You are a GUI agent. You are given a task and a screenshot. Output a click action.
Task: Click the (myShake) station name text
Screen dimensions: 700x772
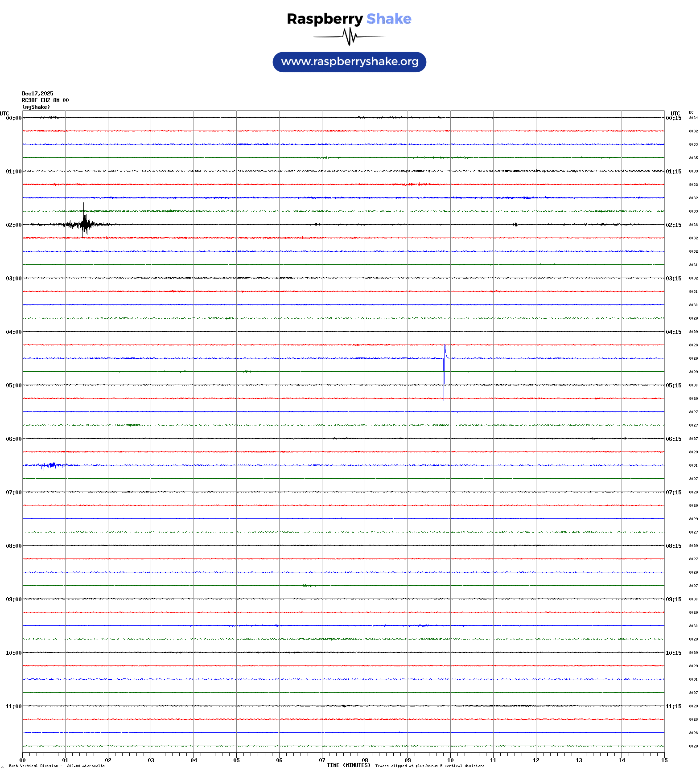36,107
